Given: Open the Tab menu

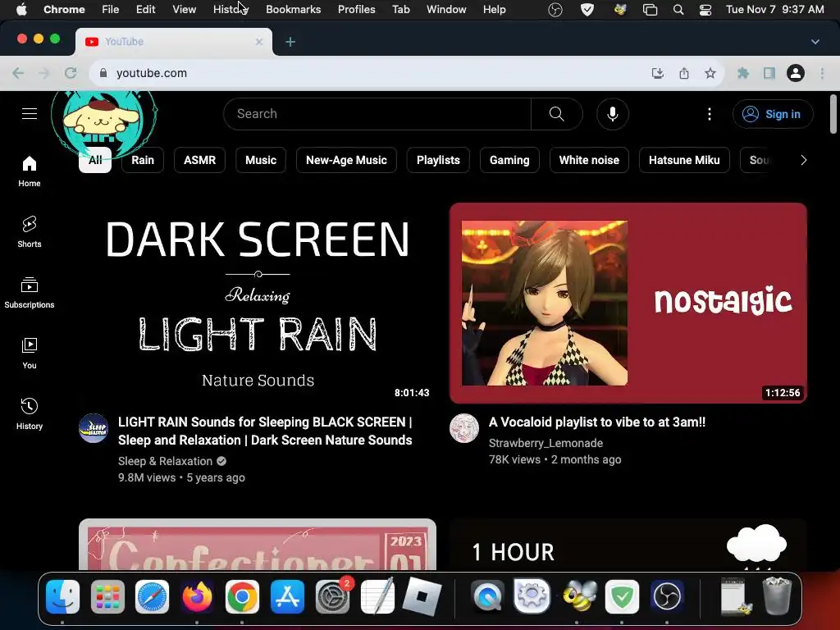Looking at the screenshot, I should (400, 10).
